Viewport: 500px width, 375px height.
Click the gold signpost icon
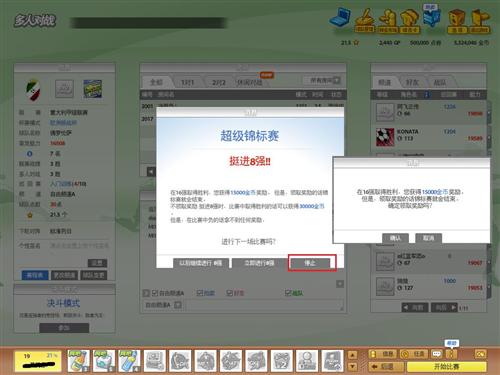tap(479, 21)
